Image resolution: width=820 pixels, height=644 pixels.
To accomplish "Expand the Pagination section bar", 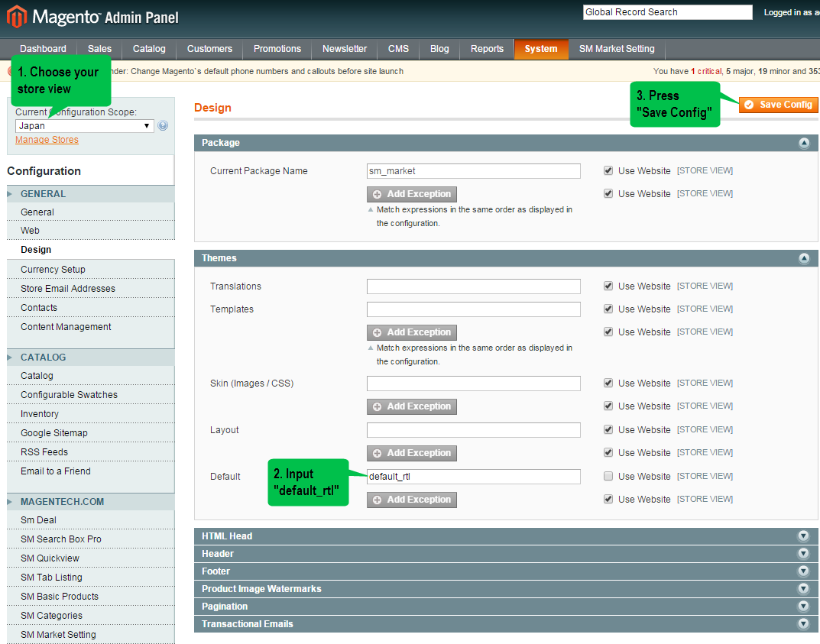I will [x=506, y=607].
